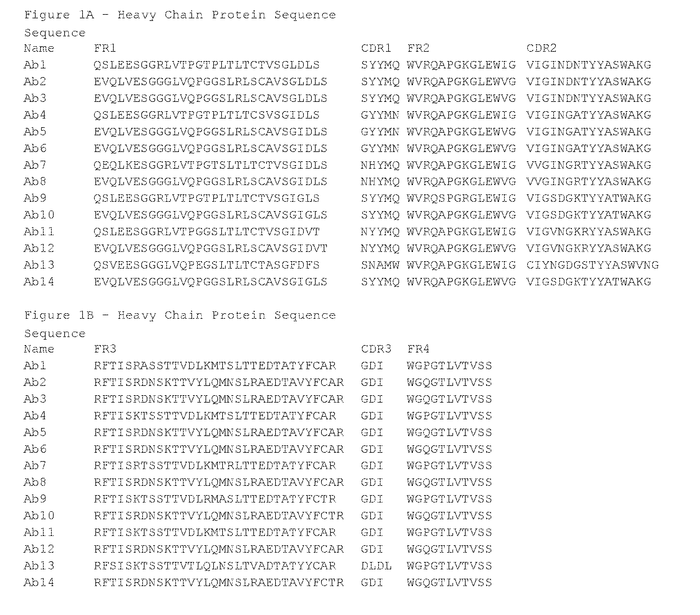Click the FR2 column header
This screenshot has height=615, width=700.
(x=418, y=48)
